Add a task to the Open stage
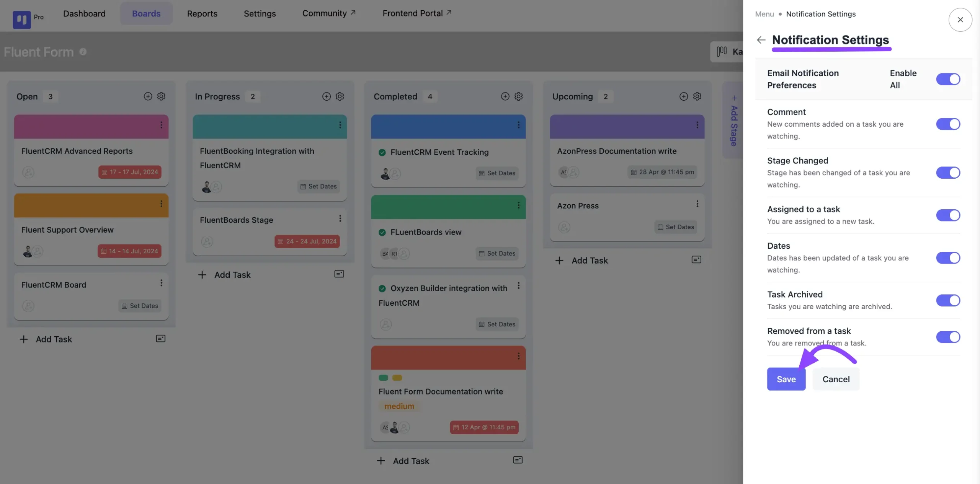This screenshot has height=484, width=980. [x=46, y=339]
